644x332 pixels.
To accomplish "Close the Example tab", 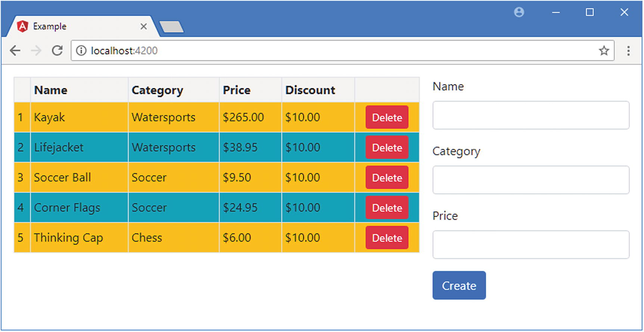I will [143, 27].
